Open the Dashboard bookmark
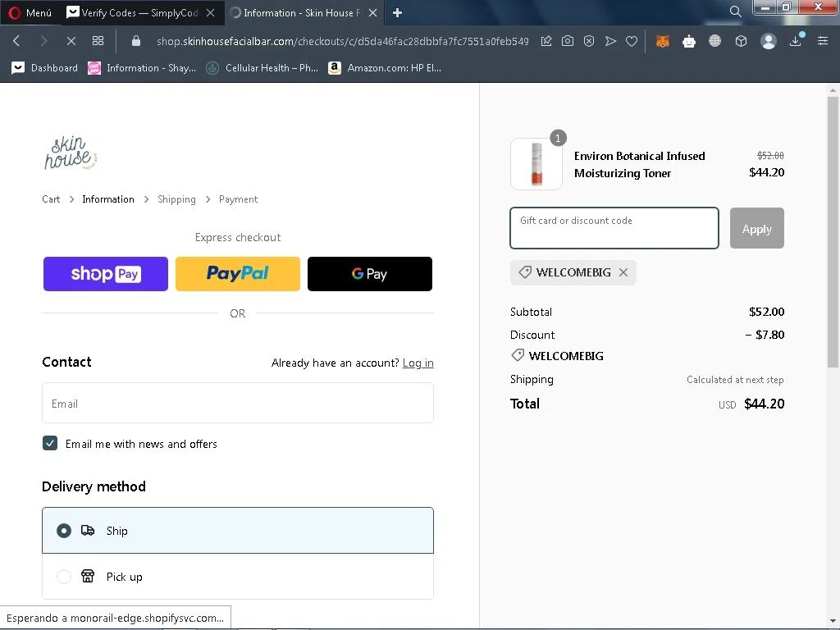This screenshot has height=630, width=840. [44, 68]
